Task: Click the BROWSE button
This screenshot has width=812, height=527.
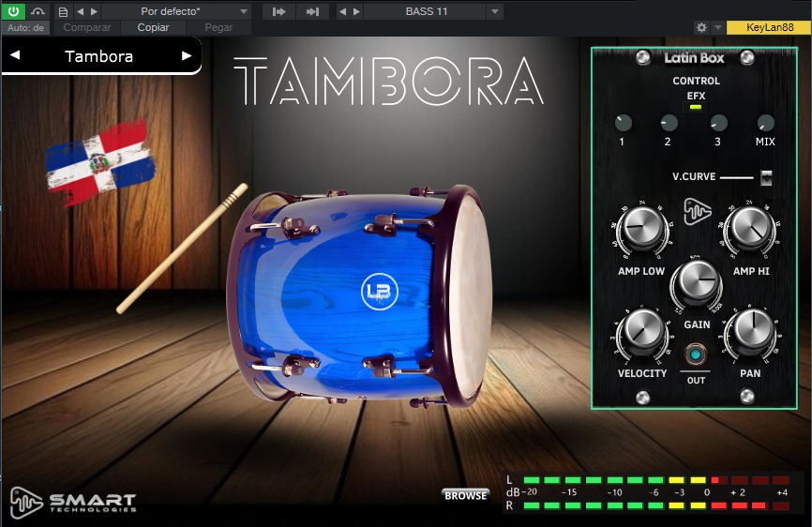Action: [x=466, y=495]
